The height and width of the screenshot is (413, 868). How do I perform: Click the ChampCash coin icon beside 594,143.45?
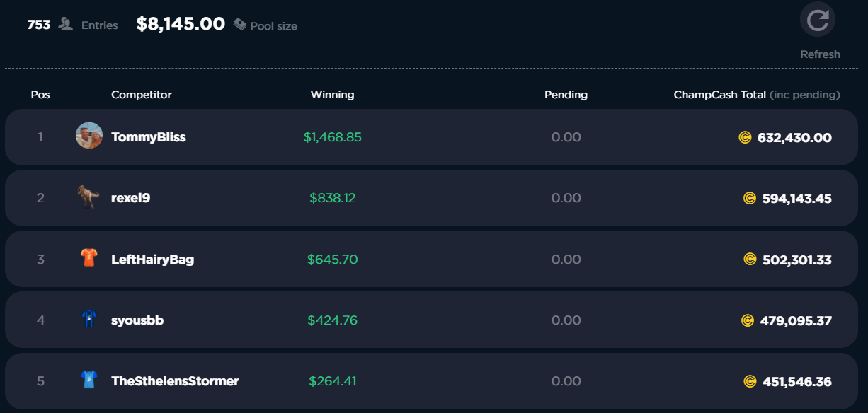coord(750,199)
